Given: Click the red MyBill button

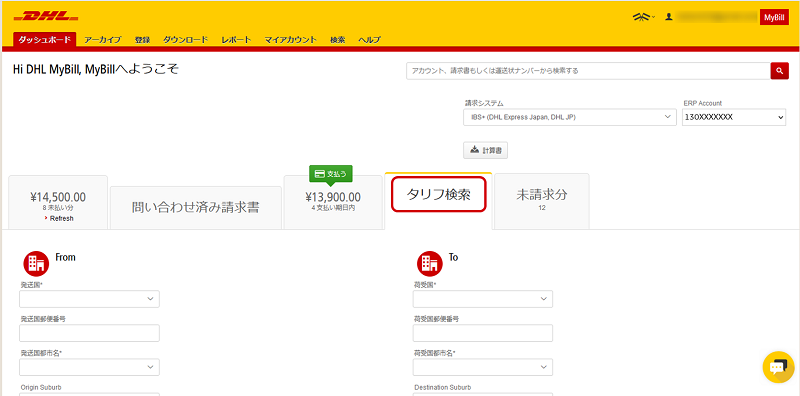Looking at the screenshot, I should point(774,17).
